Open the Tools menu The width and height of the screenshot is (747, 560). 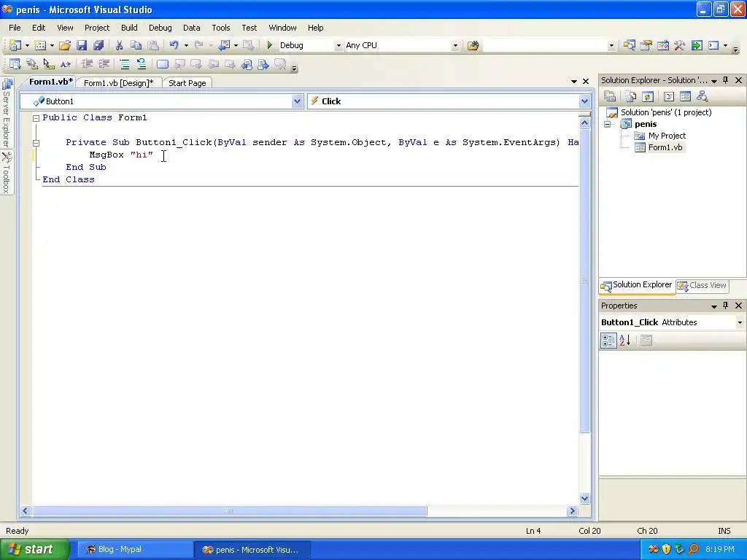220,28
